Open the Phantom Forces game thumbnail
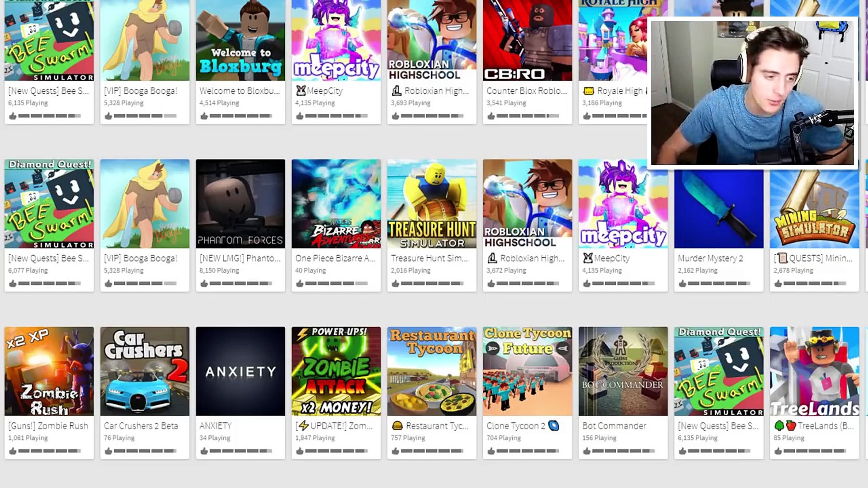Image resolution: width=868 pixels, height=488 pixels. pos(240,203)
